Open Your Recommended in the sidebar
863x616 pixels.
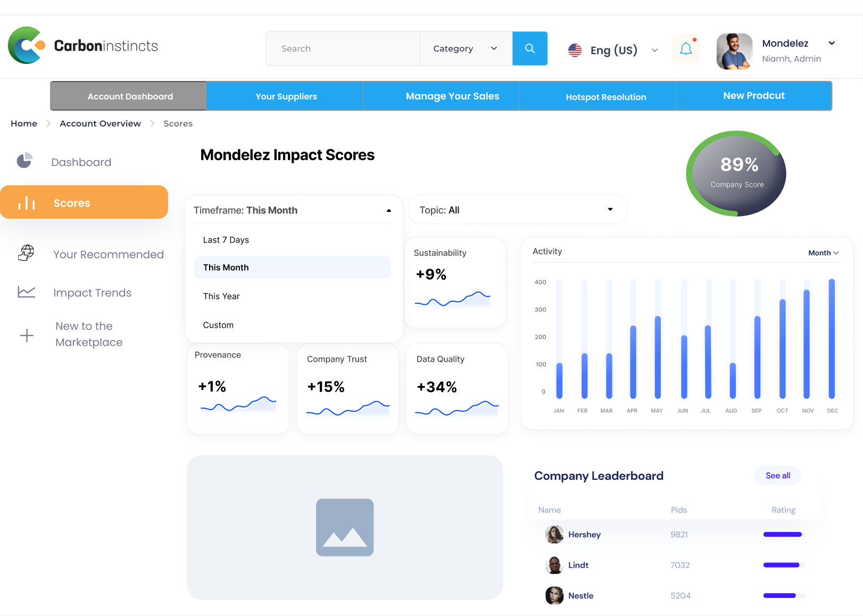coord(109,254)
